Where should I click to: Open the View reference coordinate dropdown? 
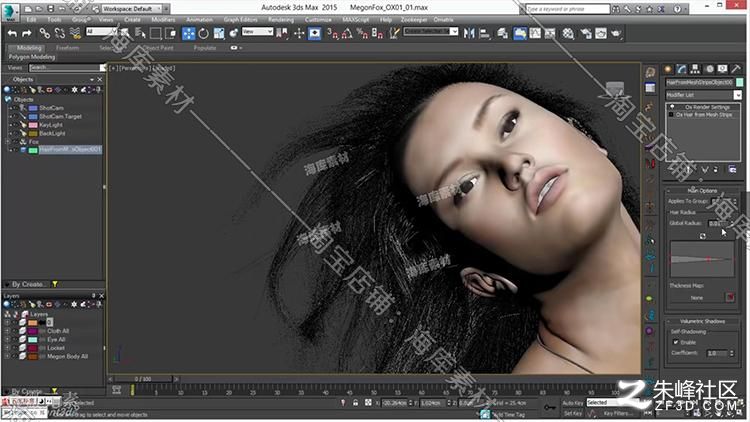[257, 32]
